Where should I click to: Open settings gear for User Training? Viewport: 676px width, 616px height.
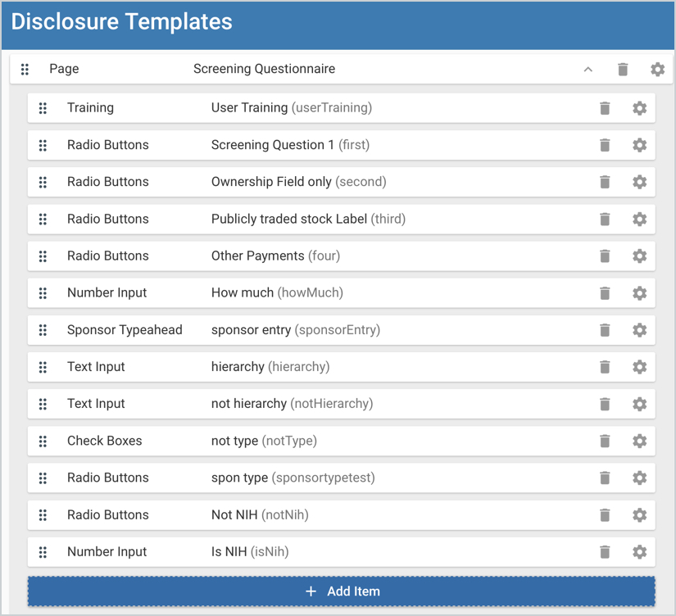[639, 108]
